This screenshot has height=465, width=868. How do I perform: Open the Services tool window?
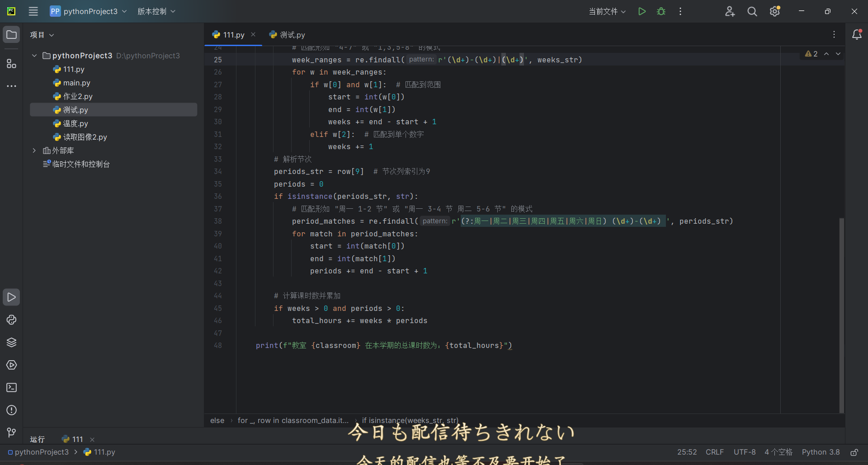[x=11, y=365]
